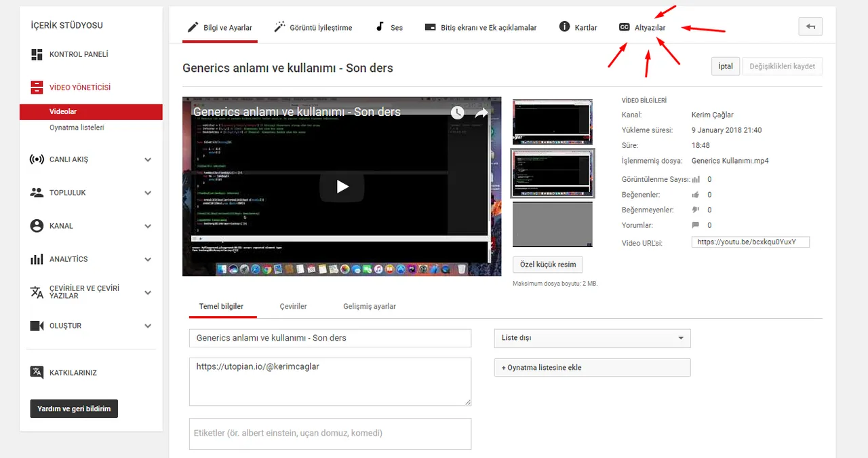Click the share arrow icon on the video
Screen dimensions: 868x458
[x=481, y=113]
